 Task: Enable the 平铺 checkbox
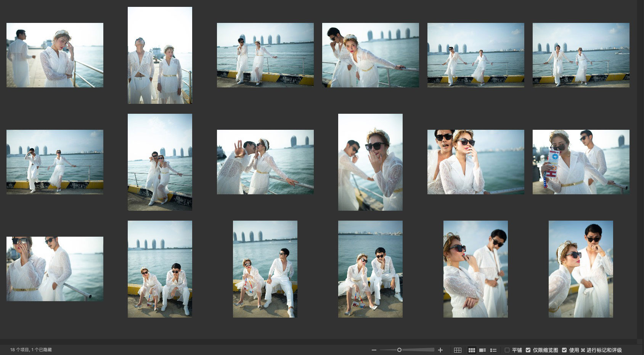tap(507, 350)
